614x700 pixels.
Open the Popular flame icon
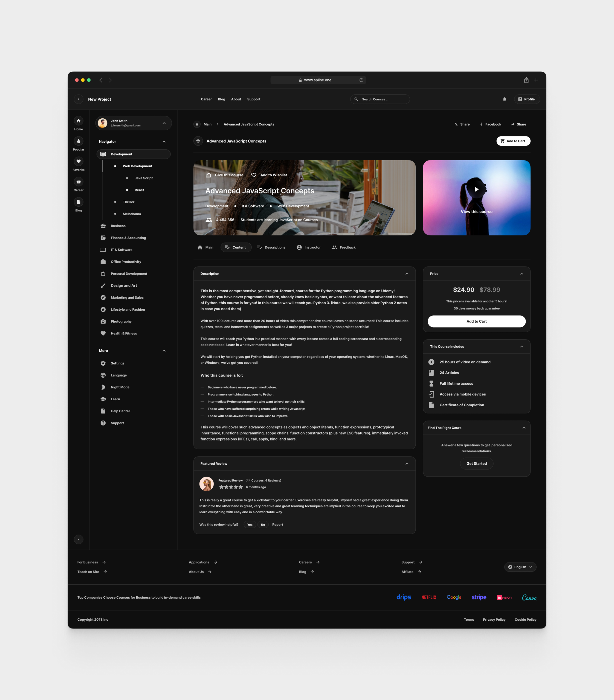tap(79, 141)
